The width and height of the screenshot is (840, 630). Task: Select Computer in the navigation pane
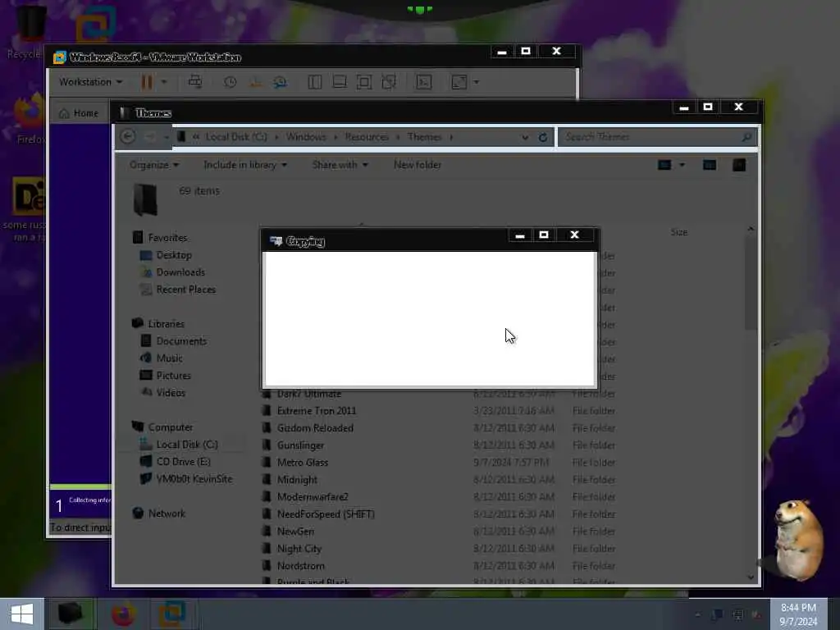[171, 427]
